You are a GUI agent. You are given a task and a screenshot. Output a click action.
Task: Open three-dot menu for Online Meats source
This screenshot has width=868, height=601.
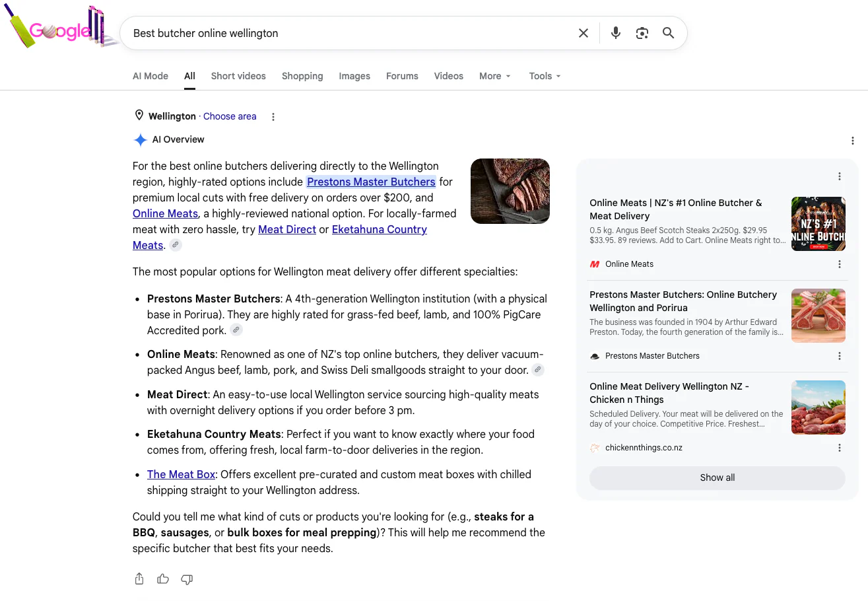click(840, 264)
